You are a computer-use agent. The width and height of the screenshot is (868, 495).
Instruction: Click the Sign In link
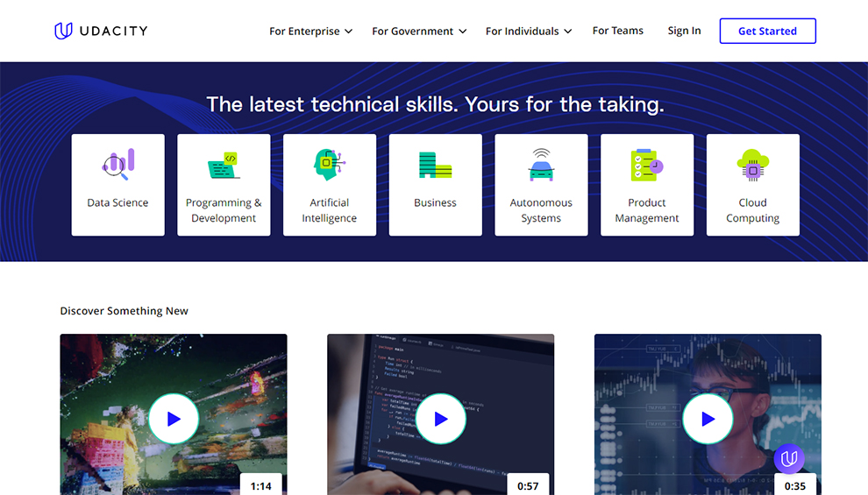click(684, 31)
